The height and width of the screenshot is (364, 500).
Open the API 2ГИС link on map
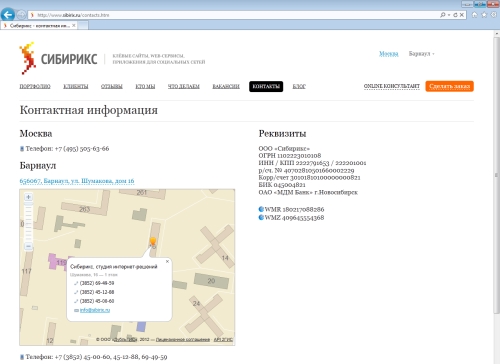point(223,339)
